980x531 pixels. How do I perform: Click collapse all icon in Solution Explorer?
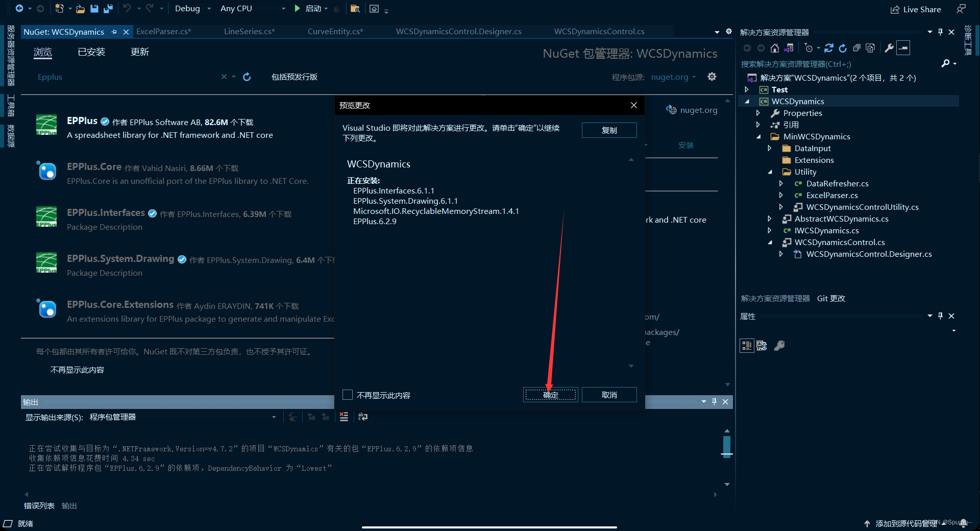click(x=856, y=48)
